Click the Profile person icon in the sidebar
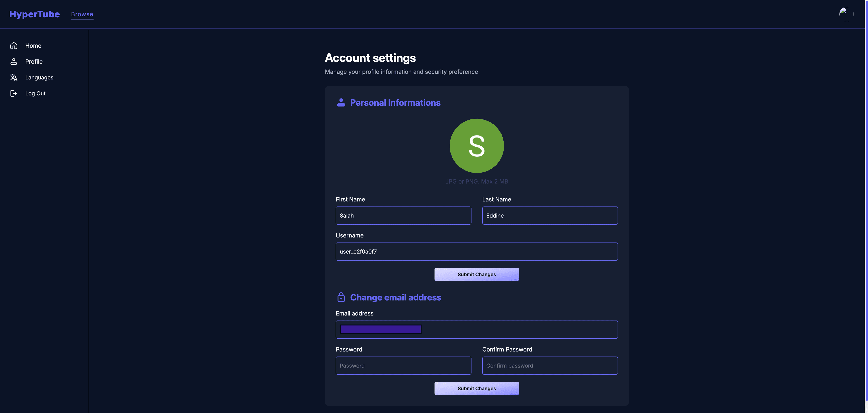 [x=14, y=61]
